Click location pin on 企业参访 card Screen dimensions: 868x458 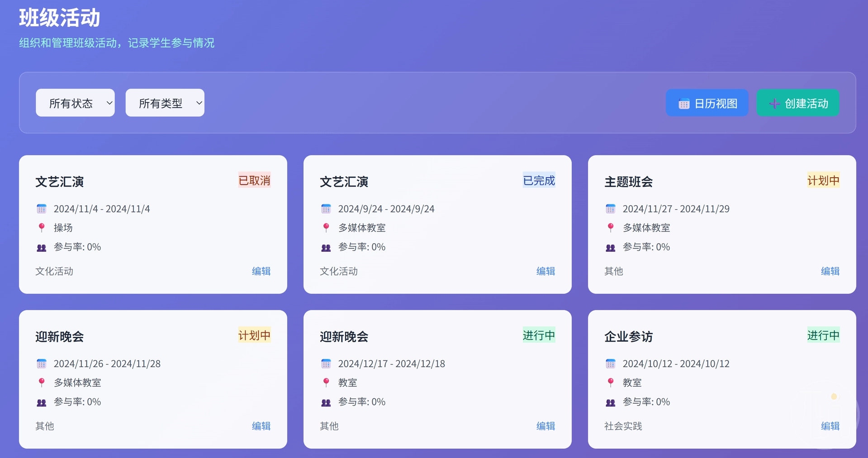point(610,382)
